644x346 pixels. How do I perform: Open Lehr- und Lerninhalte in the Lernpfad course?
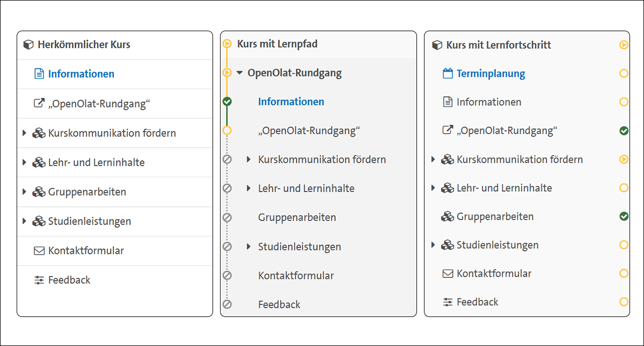point(306,189)
